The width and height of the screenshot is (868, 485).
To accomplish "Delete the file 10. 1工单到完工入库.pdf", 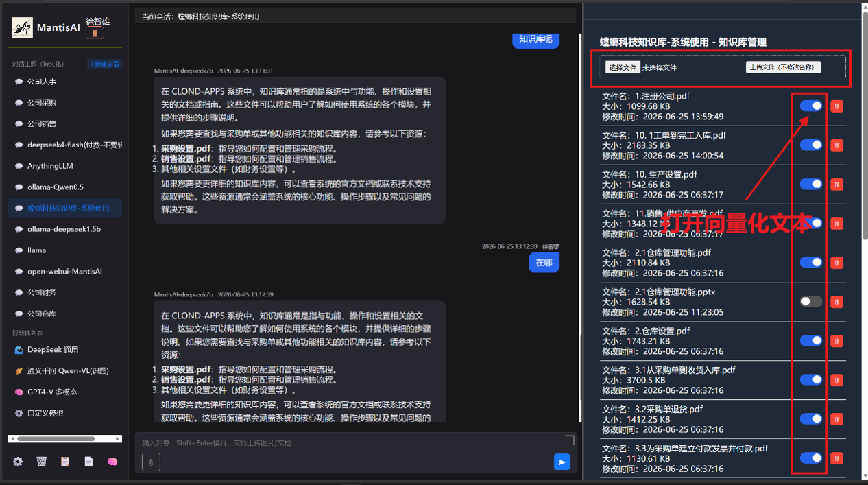I will (836, 145).
